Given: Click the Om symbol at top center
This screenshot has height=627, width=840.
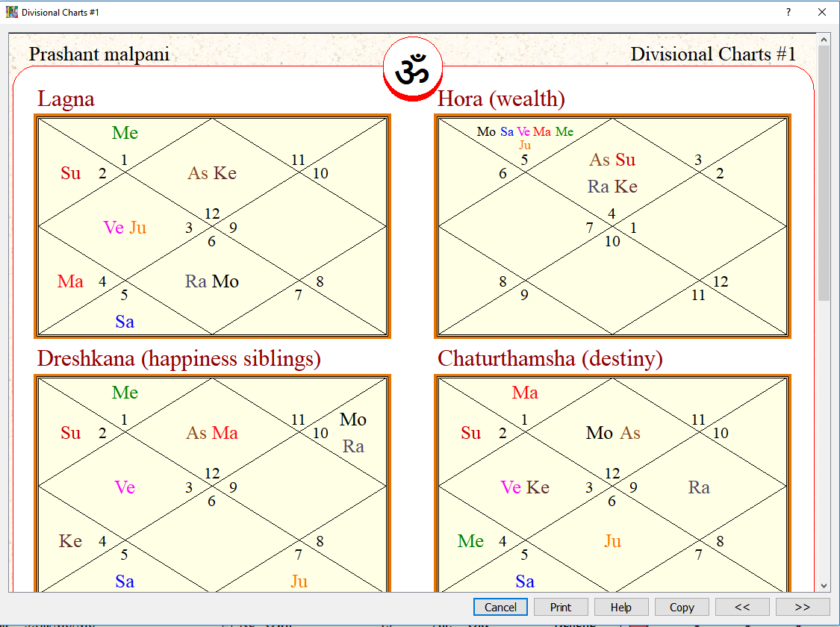Looking at the screenshot, I should coord(413,69).
